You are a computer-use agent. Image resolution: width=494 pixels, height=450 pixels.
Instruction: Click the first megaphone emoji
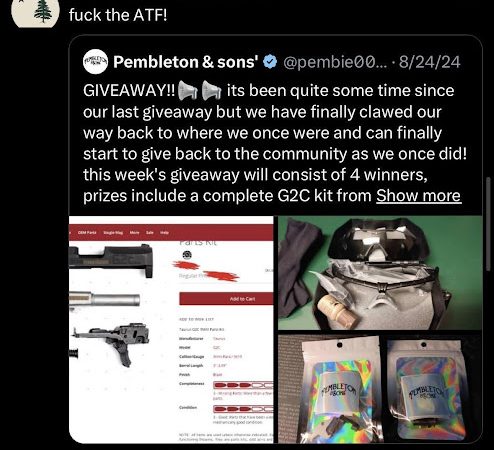(x=188, y=91)
